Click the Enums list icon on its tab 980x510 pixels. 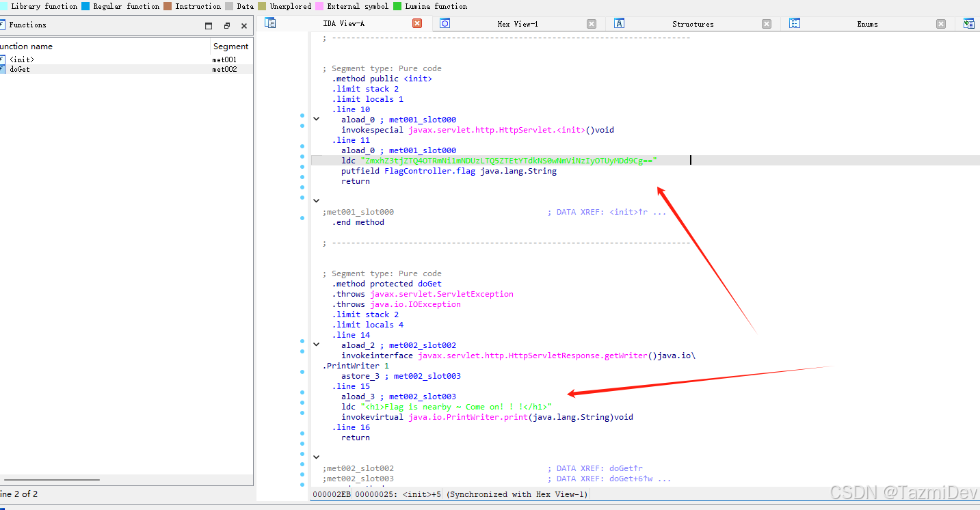click(795, 23)
